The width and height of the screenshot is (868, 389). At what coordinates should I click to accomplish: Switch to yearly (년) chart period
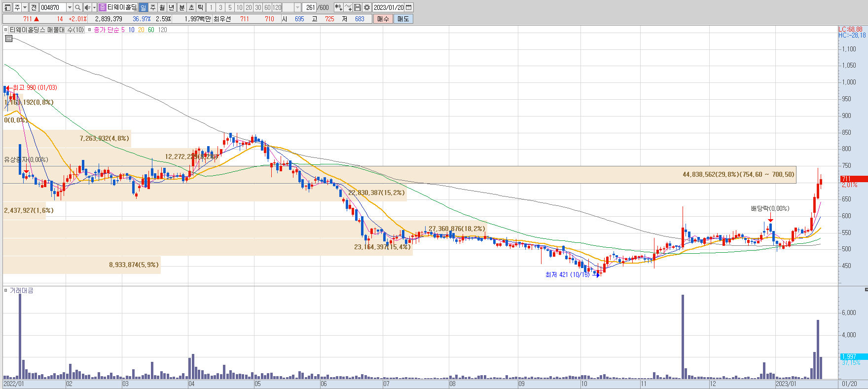coord(172,7)
